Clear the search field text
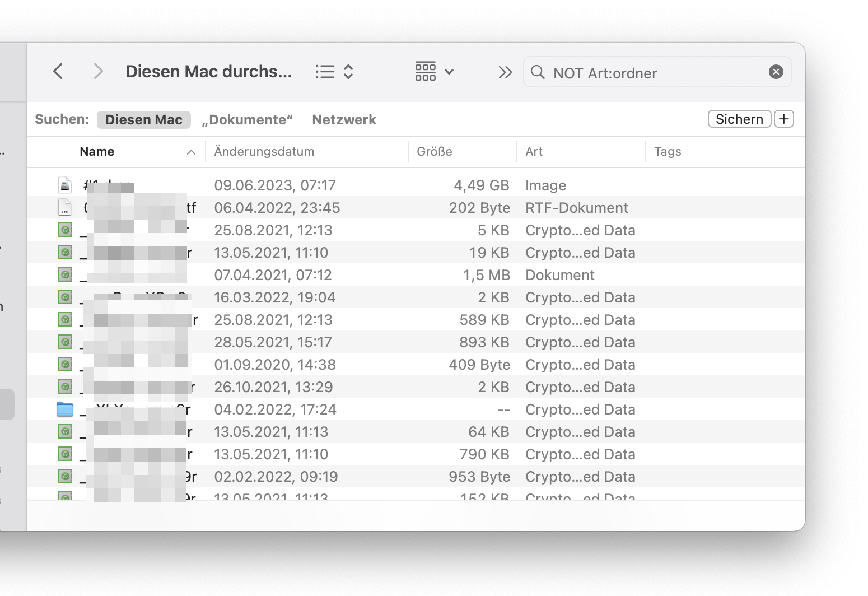 [x=776, y=72]
